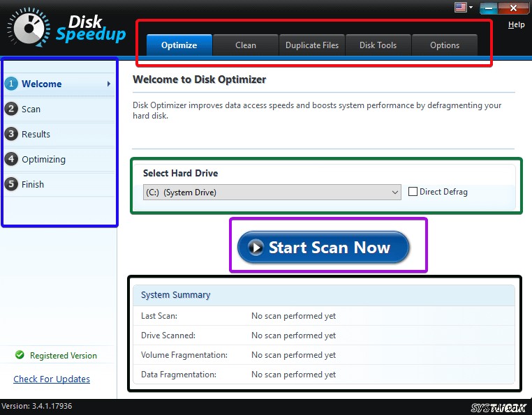Select the Optimizing step

(x=59, y=159)
